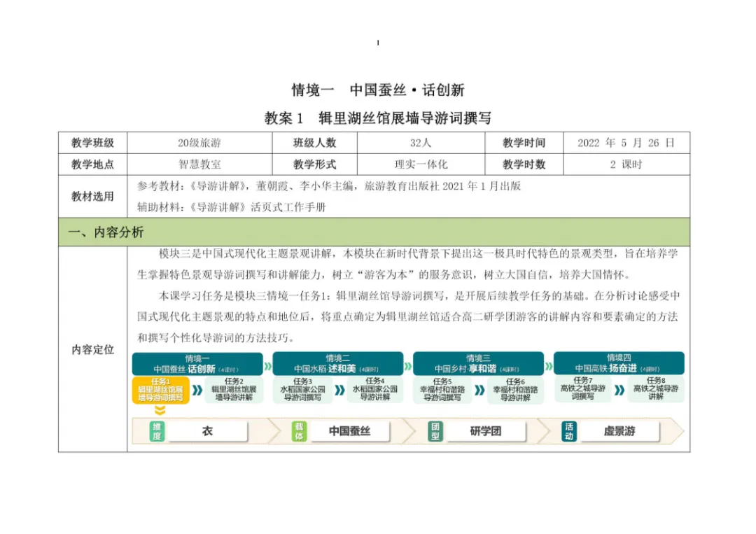Click the 班级人数 label cell
Screen dimensions: 756x534
[x=315, y=143]
